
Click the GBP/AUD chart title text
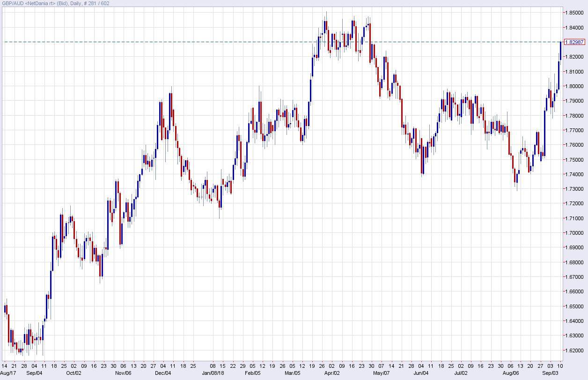(x=56, y=3)
